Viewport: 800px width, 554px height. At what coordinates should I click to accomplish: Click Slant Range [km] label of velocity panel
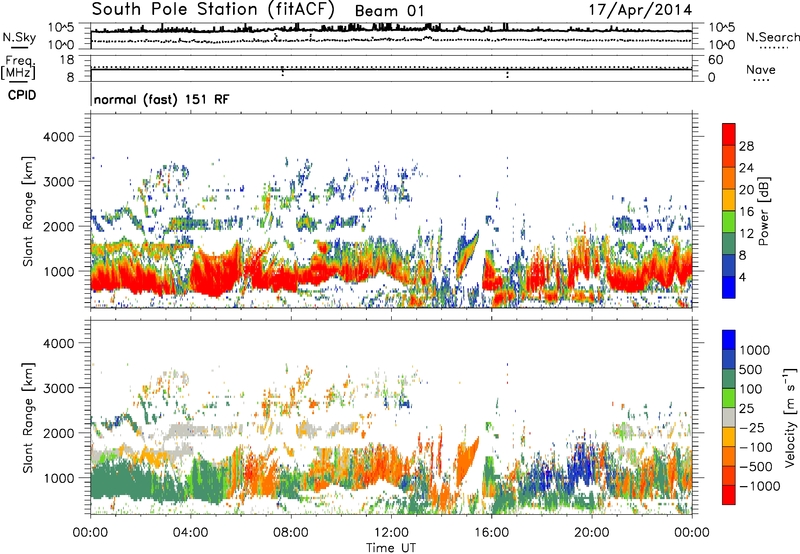28,418
